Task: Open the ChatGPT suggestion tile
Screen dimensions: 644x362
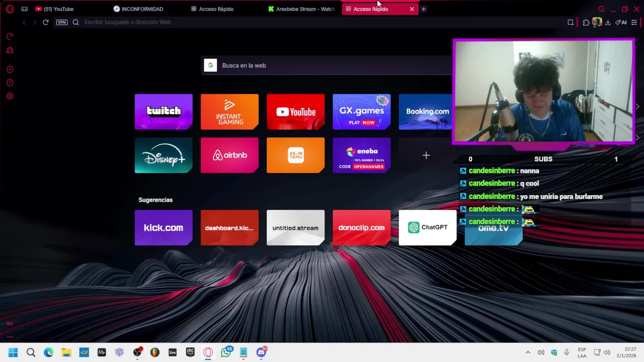Action: tap(428, 228)
